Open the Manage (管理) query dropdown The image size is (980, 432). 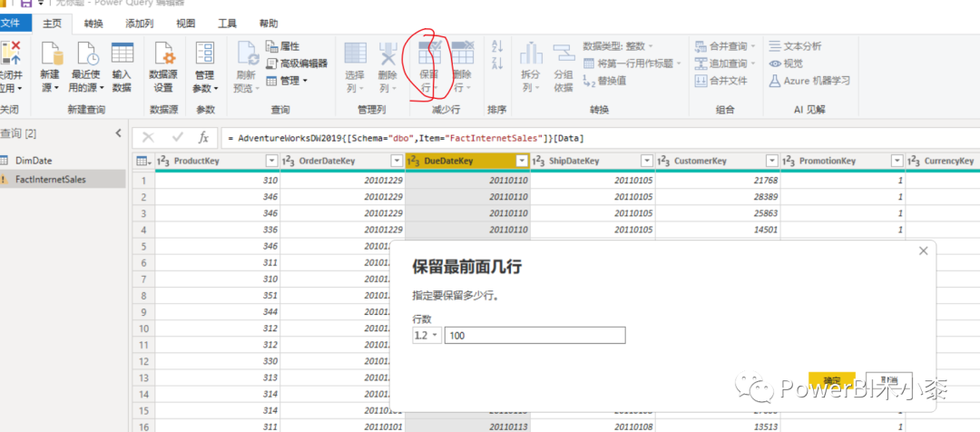[x=287, y=80]
